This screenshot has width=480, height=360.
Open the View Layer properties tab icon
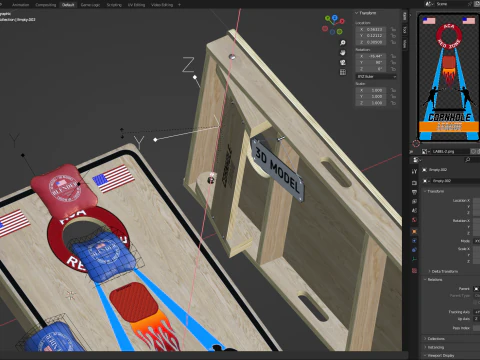[x=414, y=201]
